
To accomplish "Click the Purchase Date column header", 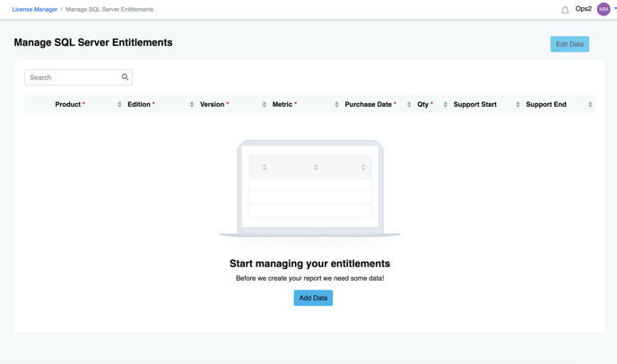I will pos(370,104).
